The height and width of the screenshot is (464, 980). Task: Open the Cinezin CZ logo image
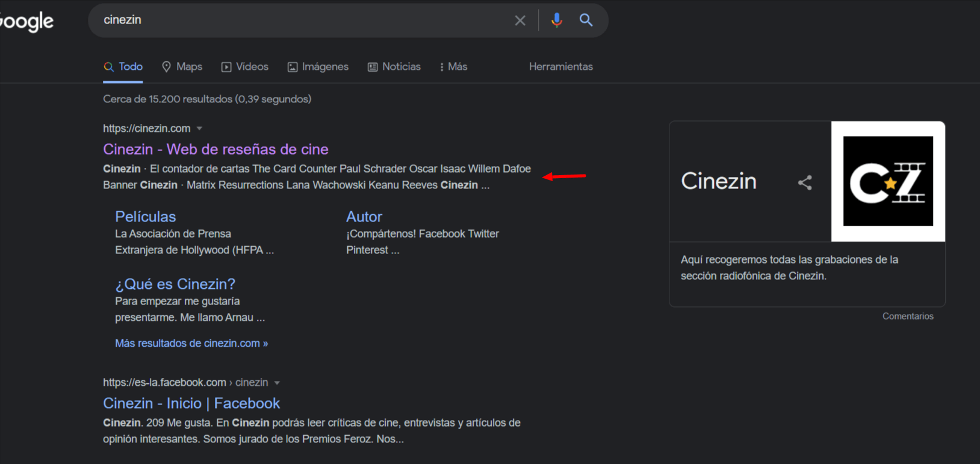(x=888, y=181)
